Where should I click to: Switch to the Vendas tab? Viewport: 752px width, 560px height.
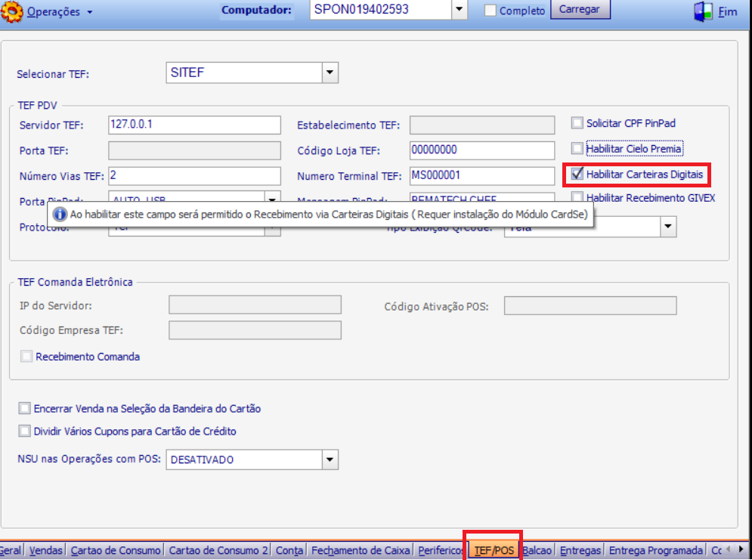45,550
